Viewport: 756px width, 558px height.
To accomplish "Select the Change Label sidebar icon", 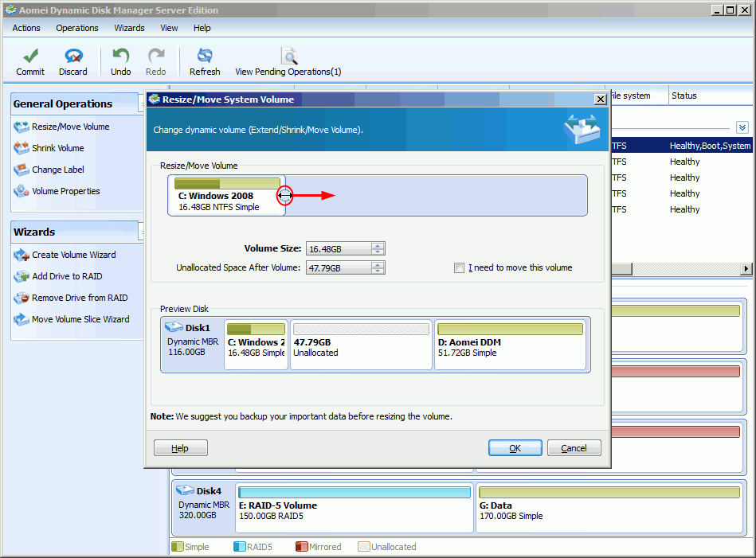I will [22, 170].
